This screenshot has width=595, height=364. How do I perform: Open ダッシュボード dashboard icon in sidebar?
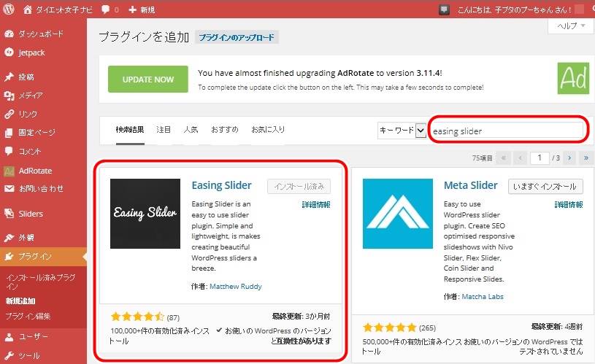(x=9, y=34)
